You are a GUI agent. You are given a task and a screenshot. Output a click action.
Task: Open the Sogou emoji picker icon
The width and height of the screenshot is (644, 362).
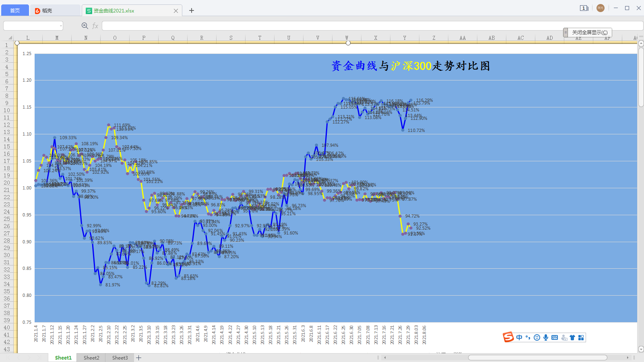tap(537, 337)
